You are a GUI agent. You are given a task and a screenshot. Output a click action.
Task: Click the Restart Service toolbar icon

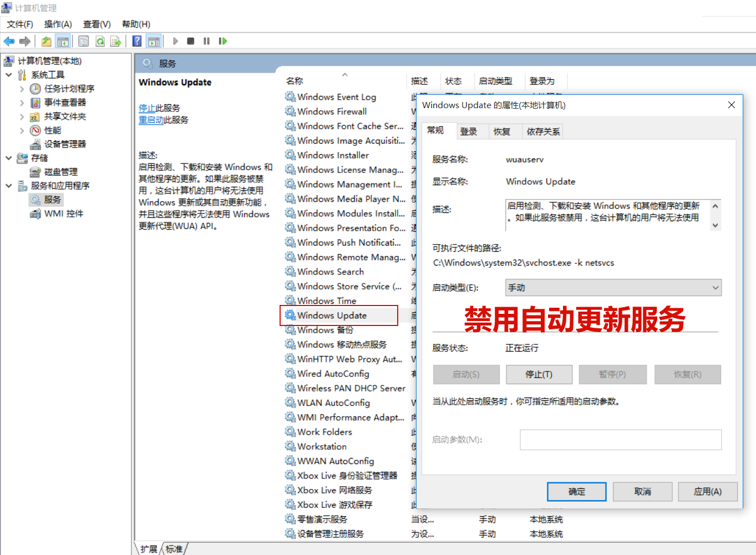tap(223, 41)
